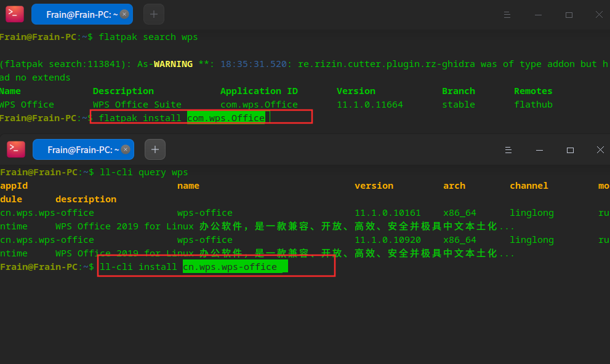Click 'com.wps.Office' under Application ID column

[x=259, y=105]
